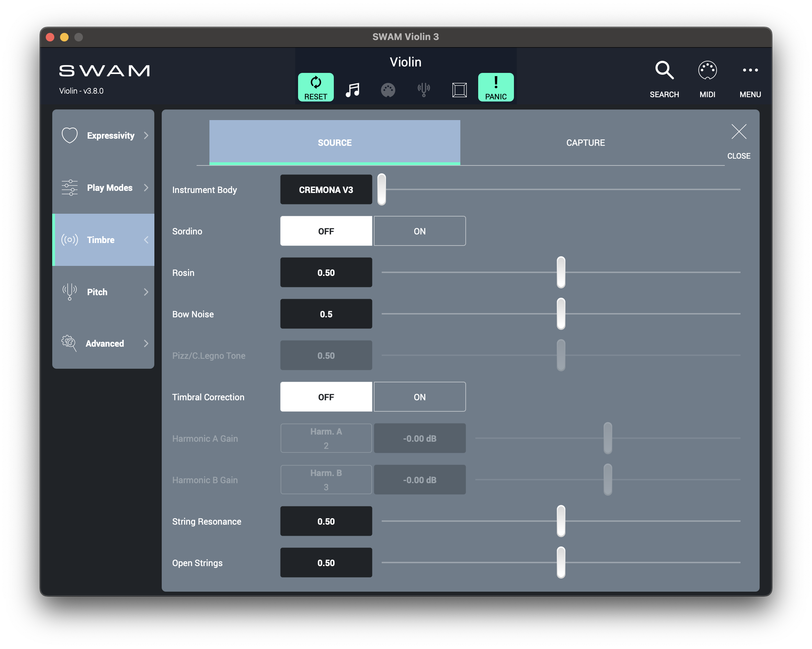Click the String Resonance value field
Image resolution: width=812 pixels, height=649 pixels.
(x=326, y=521)
